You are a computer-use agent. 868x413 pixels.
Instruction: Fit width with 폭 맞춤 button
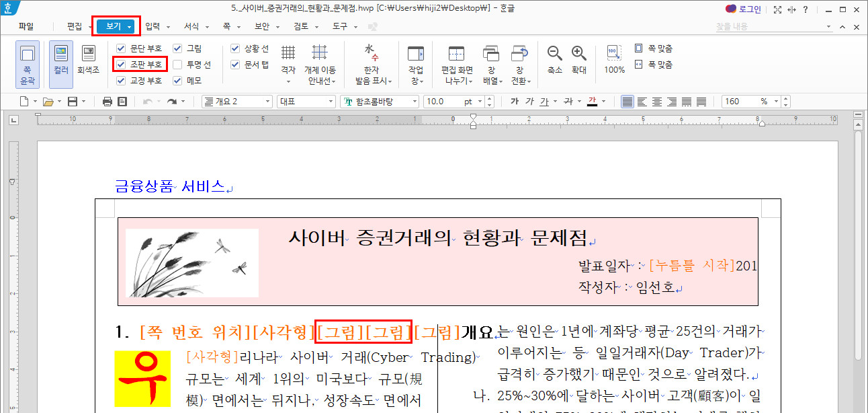tap(653, 65)
